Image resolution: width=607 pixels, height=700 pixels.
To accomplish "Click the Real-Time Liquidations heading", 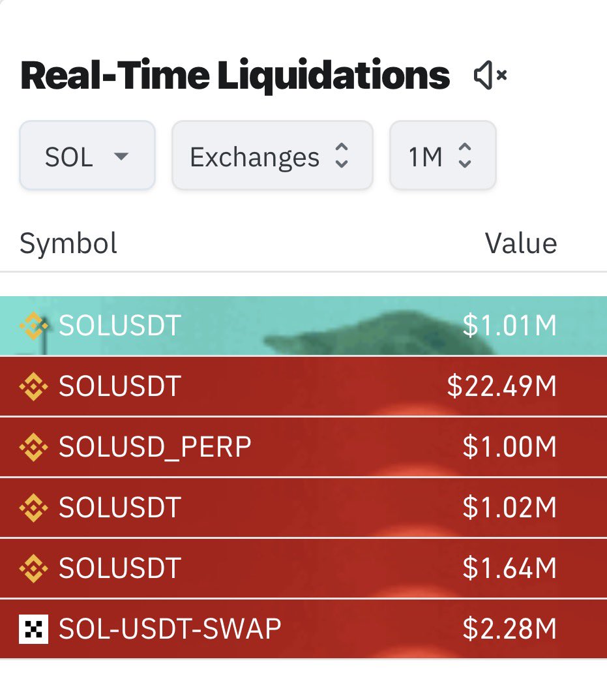I will pyautogui.click(x=235, y=75).
